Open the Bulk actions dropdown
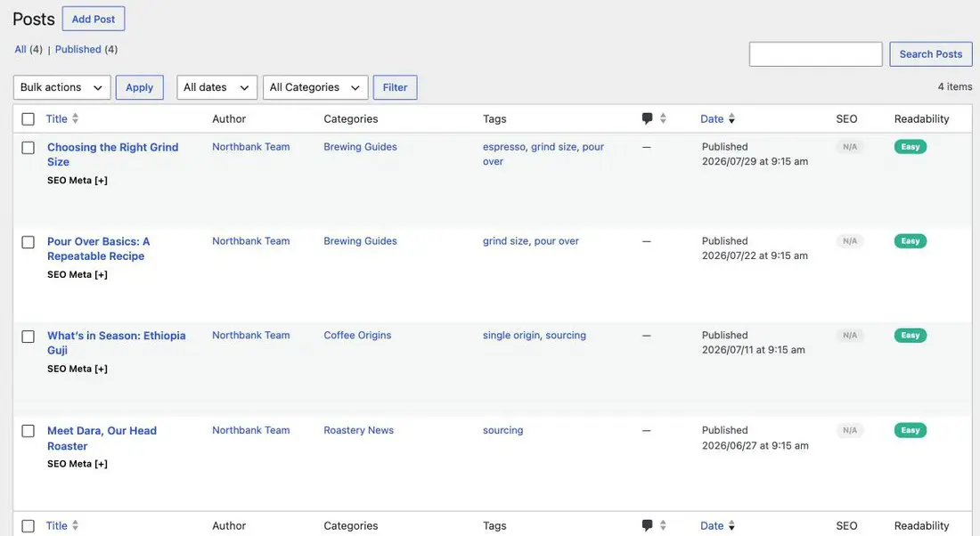 point(61,87)
